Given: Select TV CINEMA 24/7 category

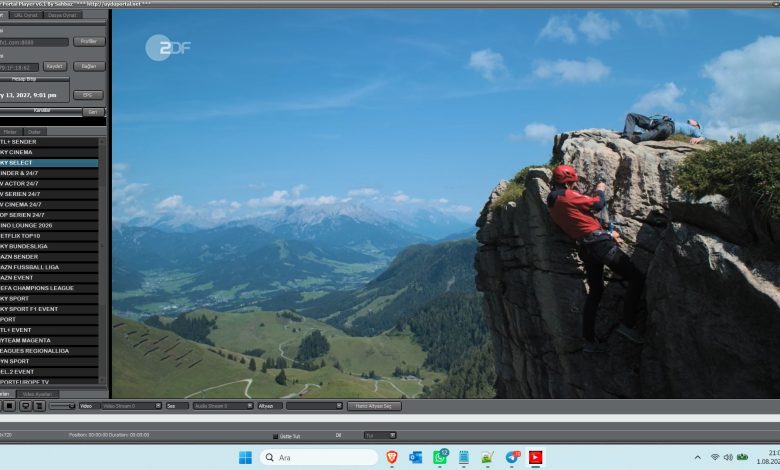Looking at the screenshot, I should tap(49, 204).
